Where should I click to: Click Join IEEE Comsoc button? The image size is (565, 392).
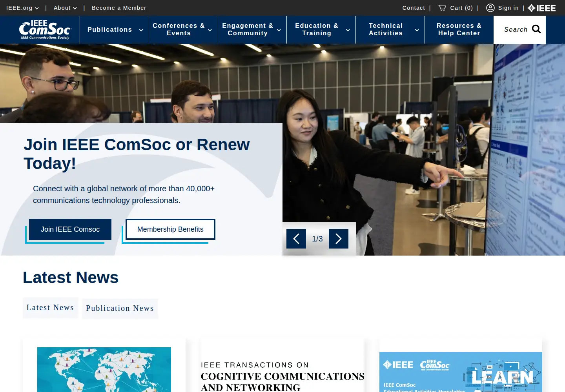pyautogui.click(x=70, y=229)
